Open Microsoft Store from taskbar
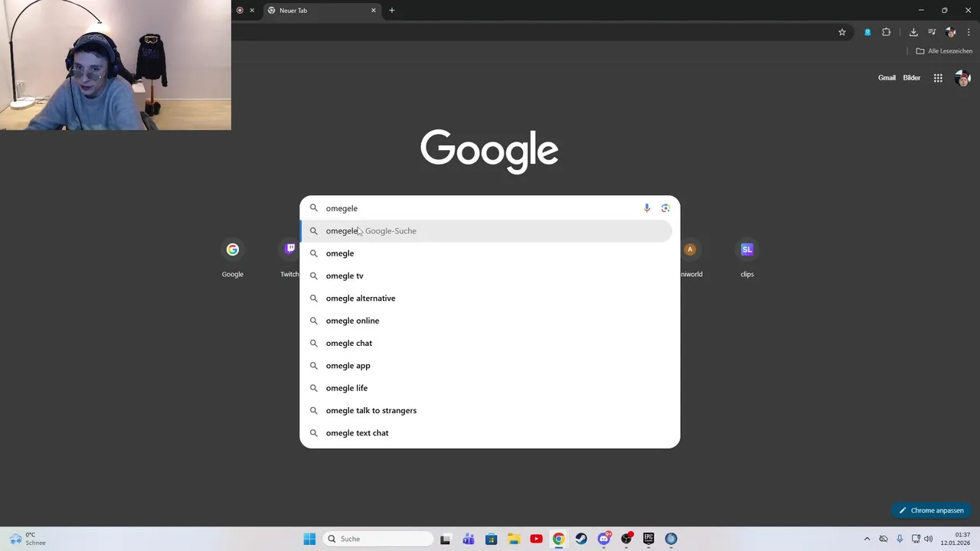Viewport: 980px width, 551px height. coord(491,539)
